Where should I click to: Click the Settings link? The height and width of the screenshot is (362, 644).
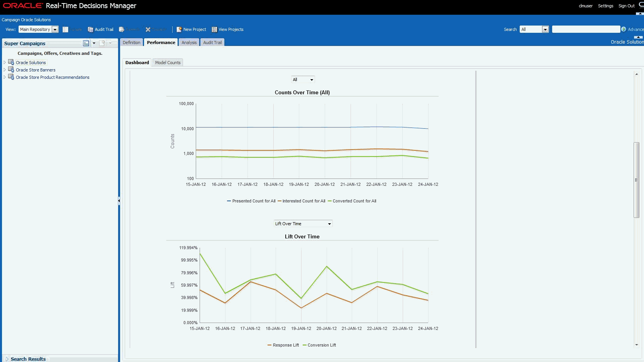(605, 6)
